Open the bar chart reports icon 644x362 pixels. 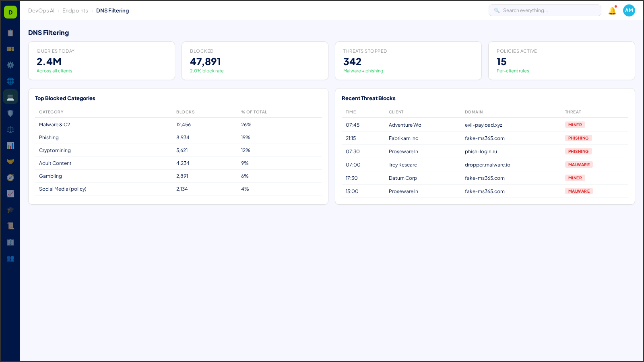10,145
